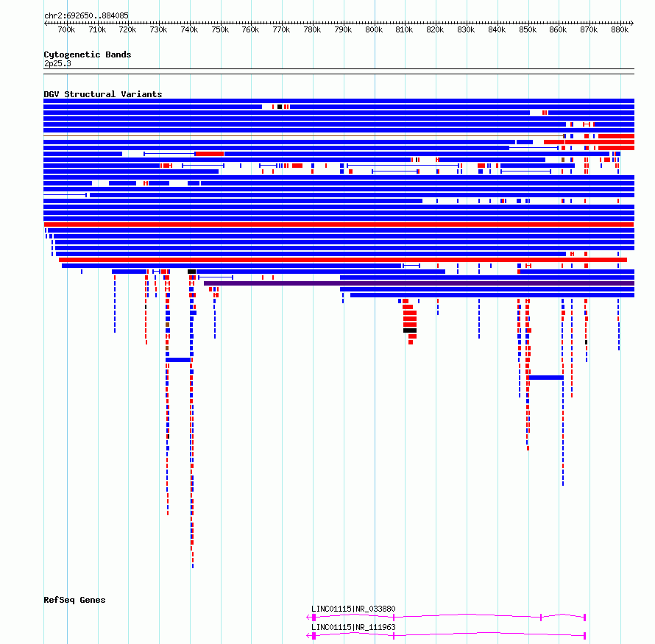The height and width of the screenshot is (644, 655).
Task: Click the 730k ruler label
Action: [x=158, y=30]
